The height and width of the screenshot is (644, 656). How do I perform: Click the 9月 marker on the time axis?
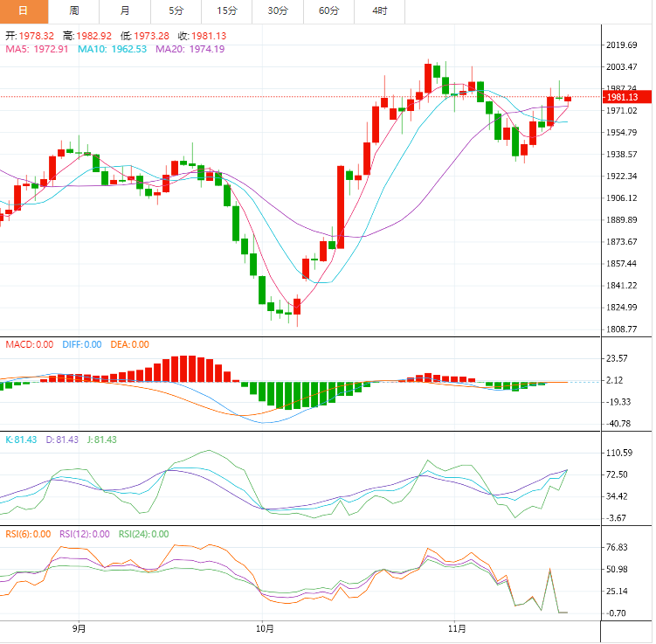tap(79, 628)
